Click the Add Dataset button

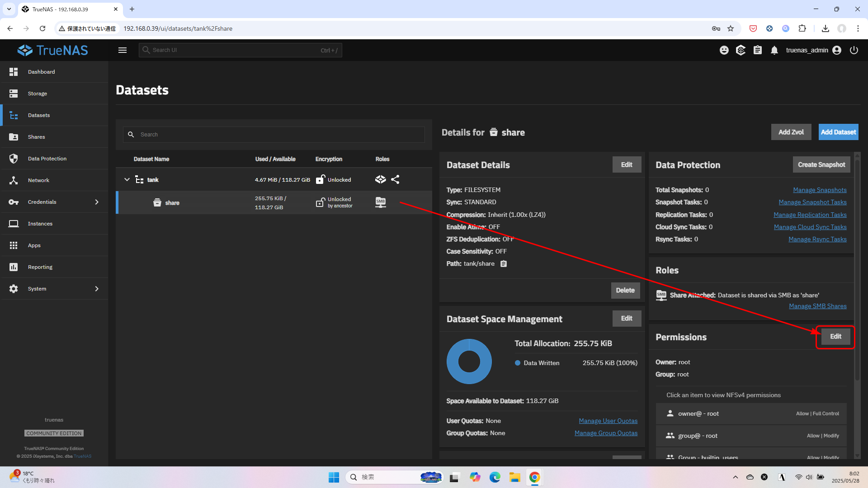[x=838, y=132]
